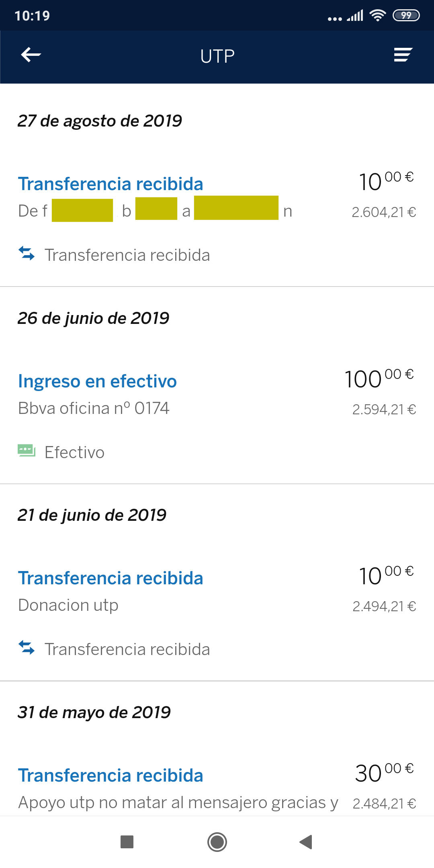Open Transferencia recibida from 27 de agosto
Viewport: 434px width, 868px height.
111,184
